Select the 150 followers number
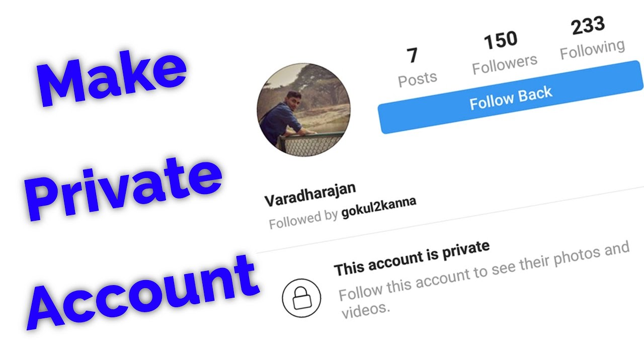The image size is (644, 362). (x=501, y=41)
